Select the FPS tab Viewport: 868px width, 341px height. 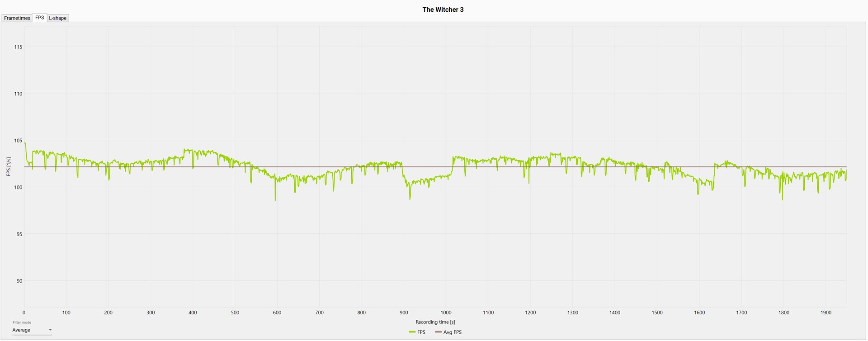tap(40, 18)
